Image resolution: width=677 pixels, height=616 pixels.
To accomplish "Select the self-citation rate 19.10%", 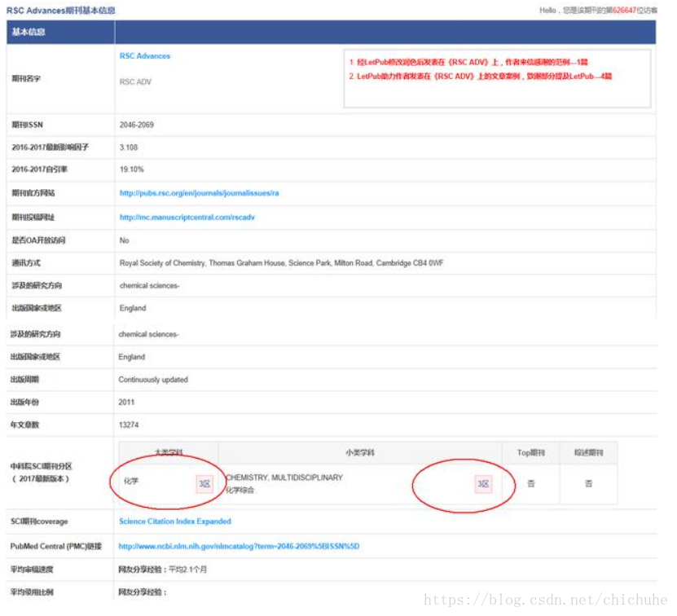I will (132, 169).
